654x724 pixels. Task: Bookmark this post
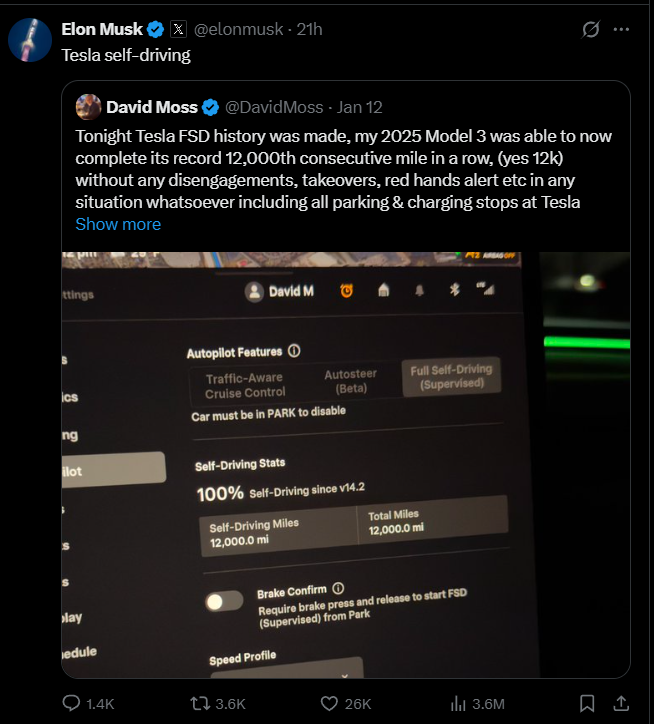pyautogui.click(x=588, y=703)
